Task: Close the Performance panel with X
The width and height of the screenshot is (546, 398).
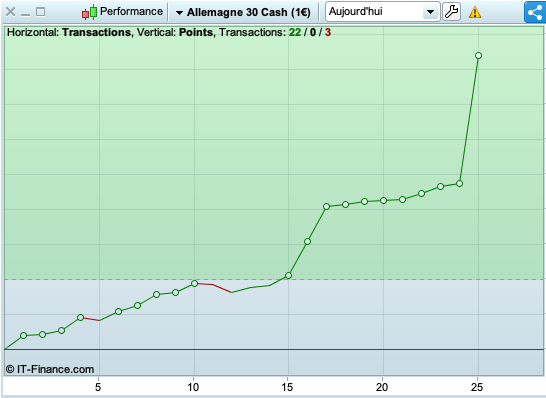Action: [x=10, y=12]
